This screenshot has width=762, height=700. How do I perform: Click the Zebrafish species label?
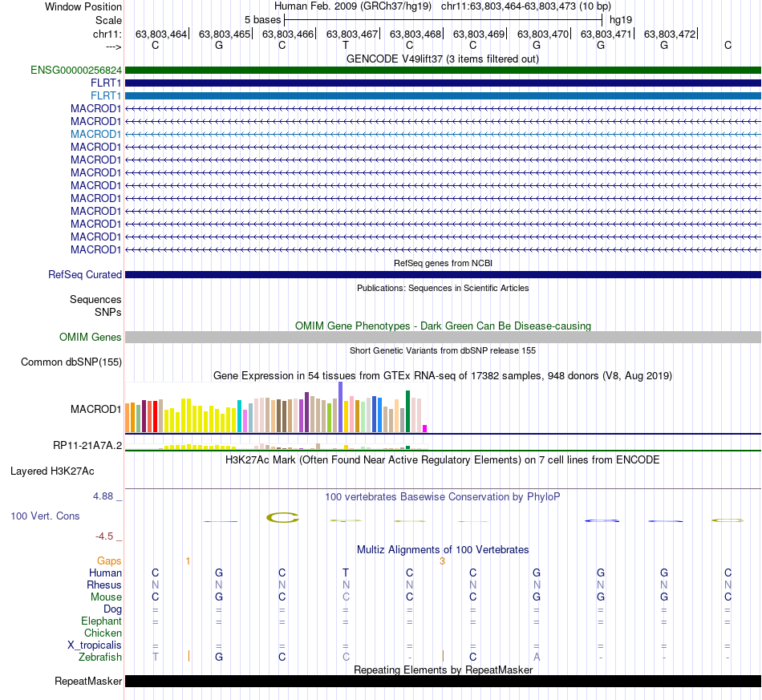pyautogui.click(x=100, y=658)
